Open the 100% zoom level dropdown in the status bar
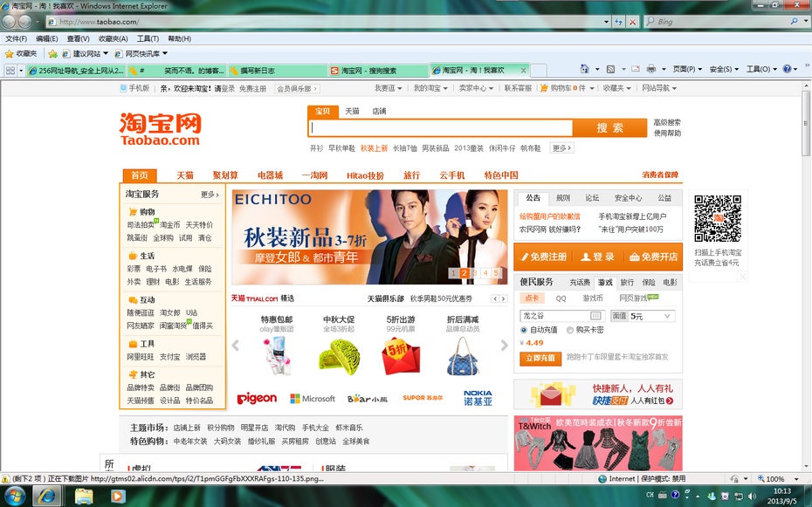 (796, 479)
